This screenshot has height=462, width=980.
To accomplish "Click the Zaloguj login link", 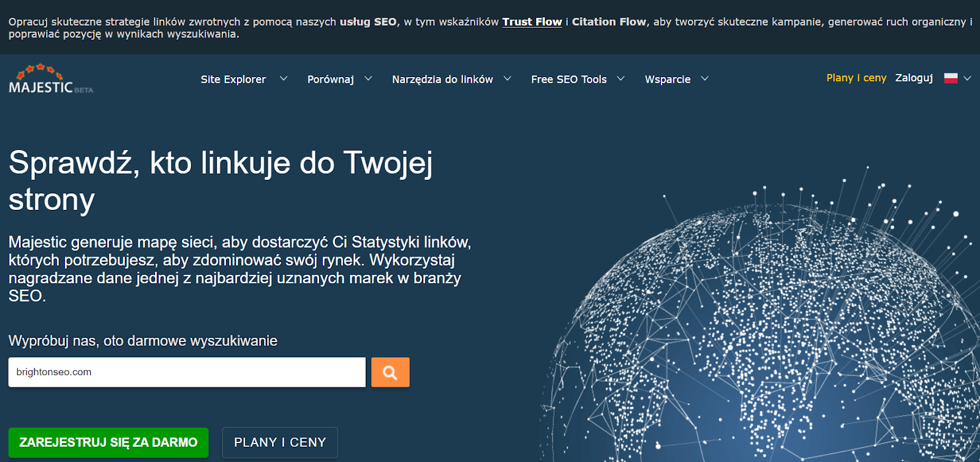I will 914,78.
